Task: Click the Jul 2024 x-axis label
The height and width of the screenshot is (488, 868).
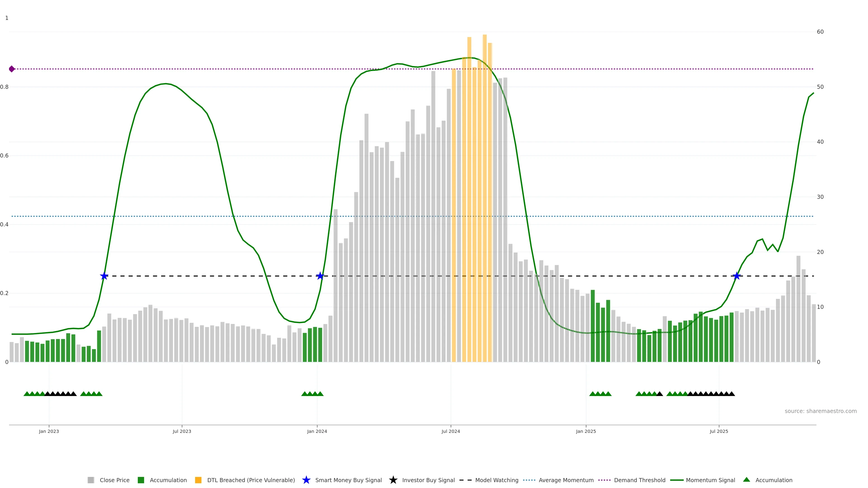Action: point(451,432)
